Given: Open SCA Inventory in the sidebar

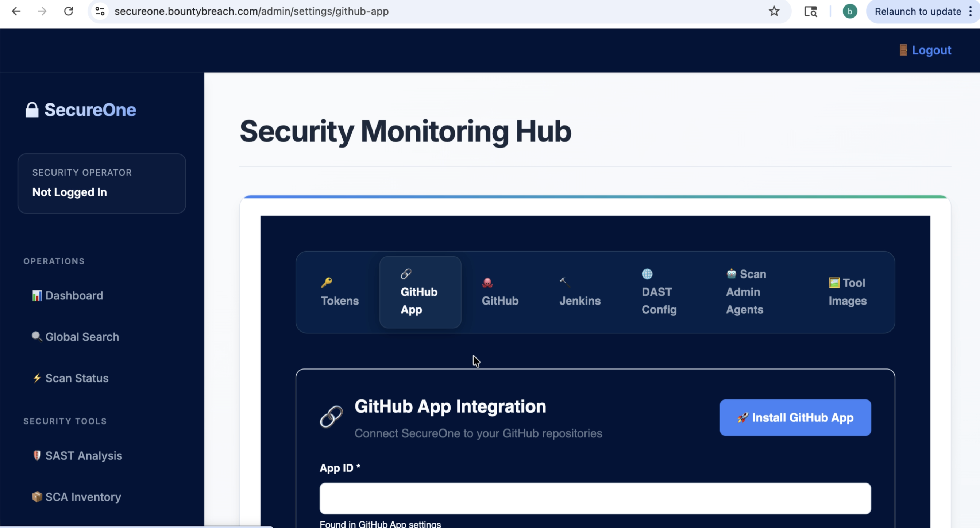Looking at the screenshot, I should (x=77, y=497).
